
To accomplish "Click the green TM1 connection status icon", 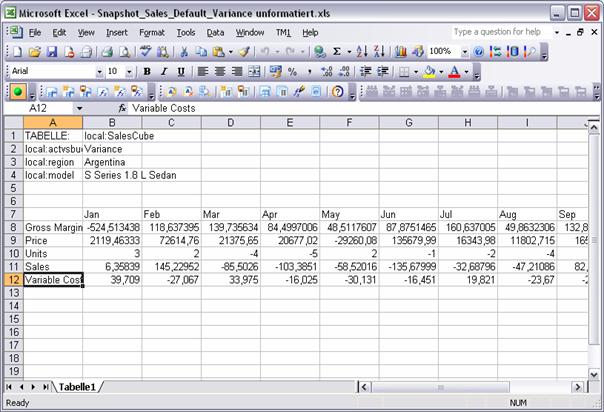I will pyautogui.click(x=18, y=91).
